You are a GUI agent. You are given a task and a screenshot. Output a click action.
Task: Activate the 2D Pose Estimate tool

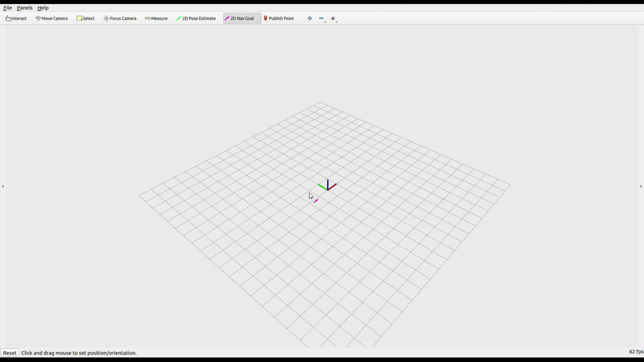click(x=196, y=18)
